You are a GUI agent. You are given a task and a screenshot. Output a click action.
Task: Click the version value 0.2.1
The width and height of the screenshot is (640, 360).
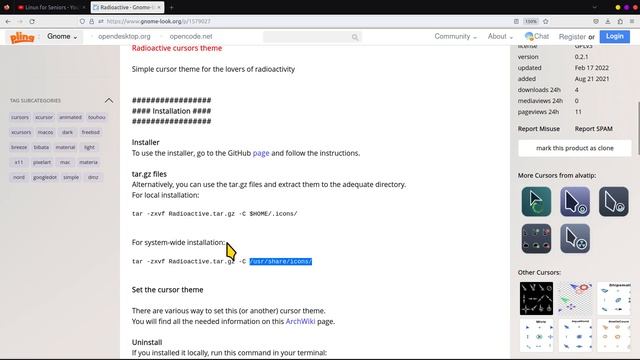point(581,57)
